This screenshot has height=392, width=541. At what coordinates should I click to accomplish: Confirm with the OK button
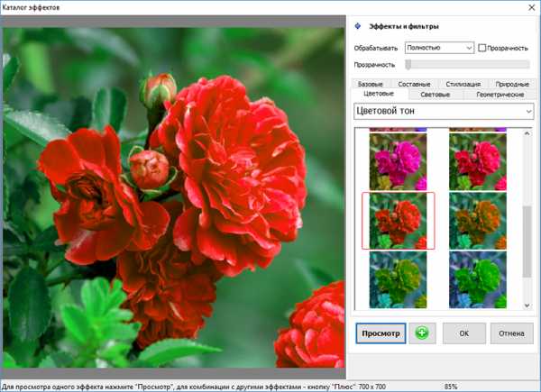click(x=464, y=333)
